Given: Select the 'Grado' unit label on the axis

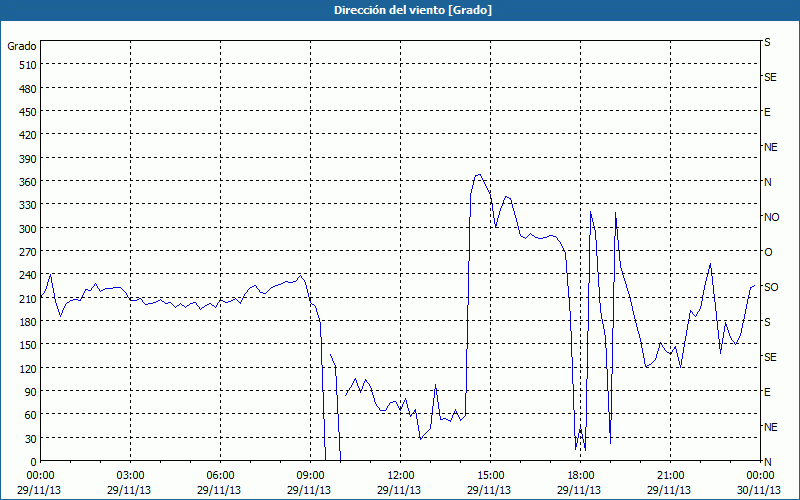Looking at the screenshot, I should 21,46.
